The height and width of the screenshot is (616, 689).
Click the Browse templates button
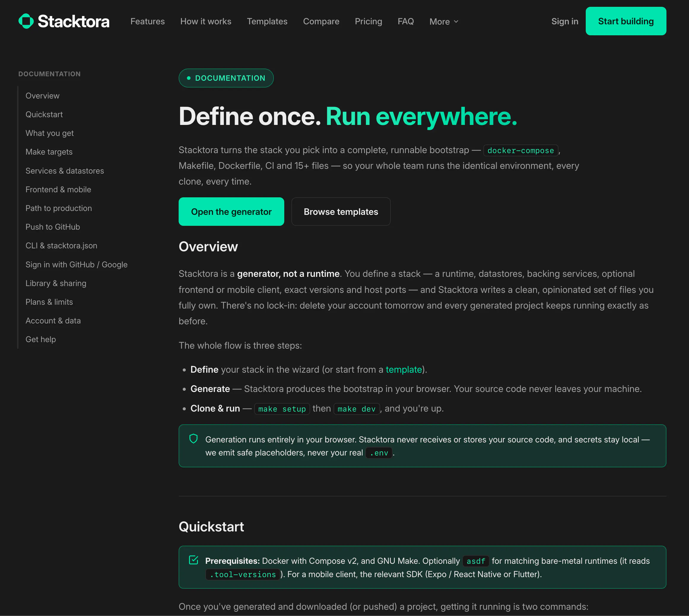coord(341,212)
